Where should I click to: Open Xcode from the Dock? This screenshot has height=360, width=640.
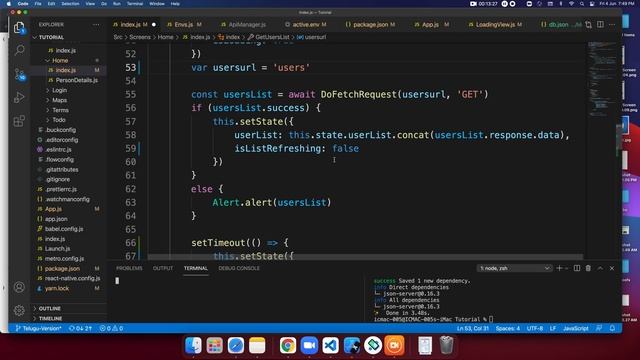pos(351,345)
